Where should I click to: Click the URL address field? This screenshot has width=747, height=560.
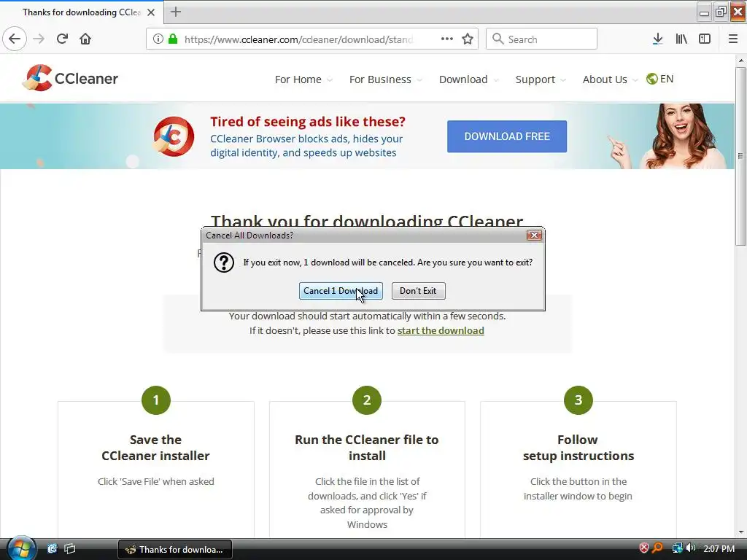(298, 39)
